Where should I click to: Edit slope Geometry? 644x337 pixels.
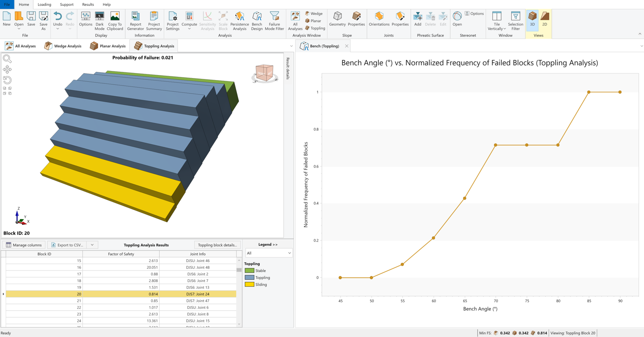click(x=337, y=19)
